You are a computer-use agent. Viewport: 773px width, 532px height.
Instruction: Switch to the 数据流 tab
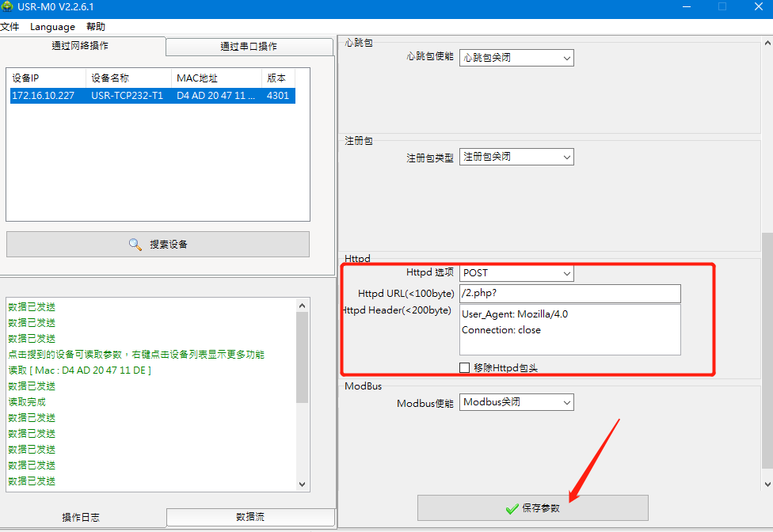(249, 517)
